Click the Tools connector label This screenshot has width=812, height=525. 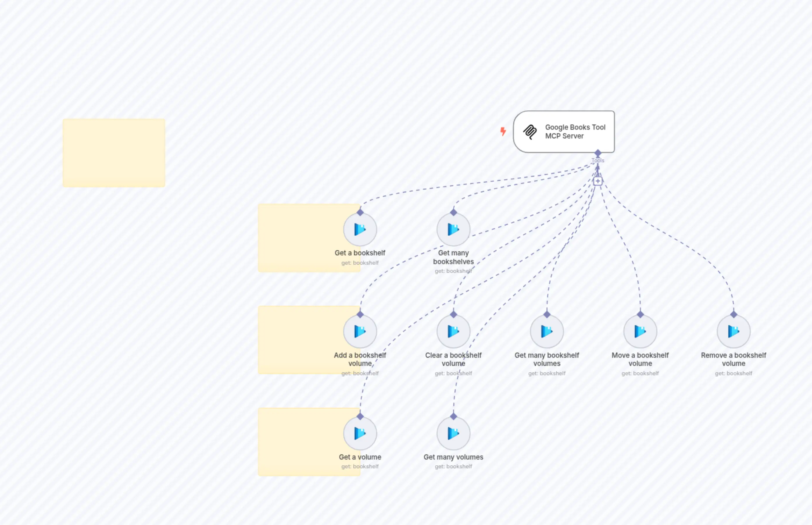click(x=598, y=160)
